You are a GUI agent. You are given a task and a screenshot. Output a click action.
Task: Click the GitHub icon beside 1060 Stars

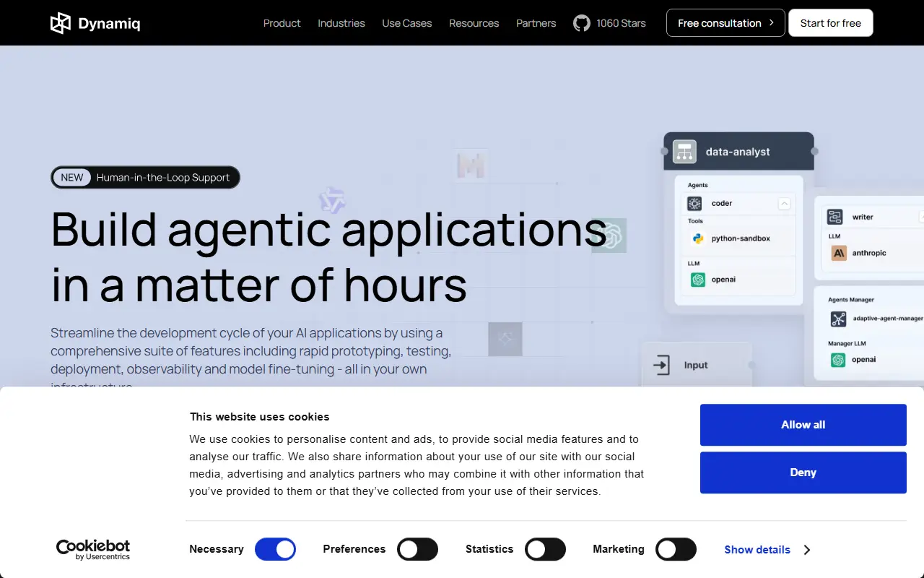pyautogui.click(x=582, y=23)
